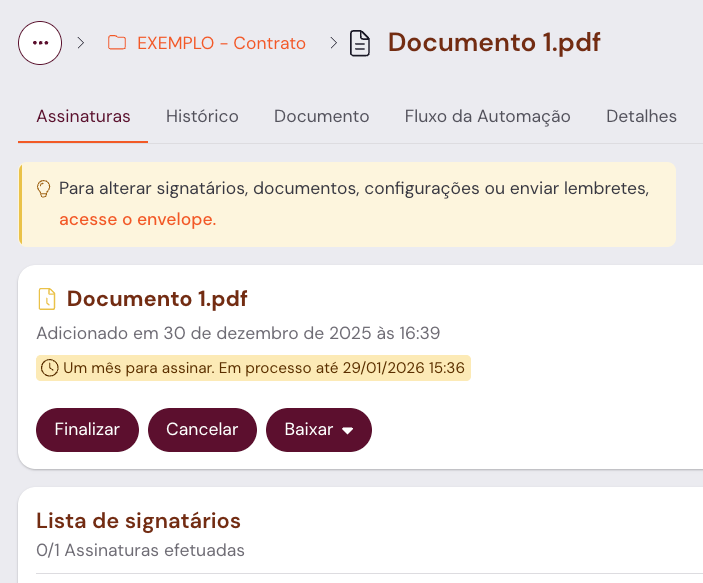Screen dimensions: 703x583
Task: Open the Histórico tab
Action: pyautogui.click(x=202, y=116)
